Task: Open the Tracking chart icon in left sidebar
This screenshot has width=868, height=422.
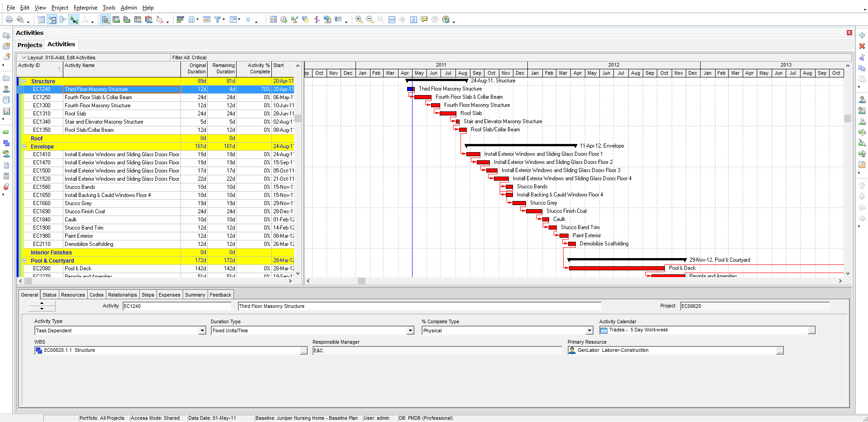Action: tap(6, 111)
